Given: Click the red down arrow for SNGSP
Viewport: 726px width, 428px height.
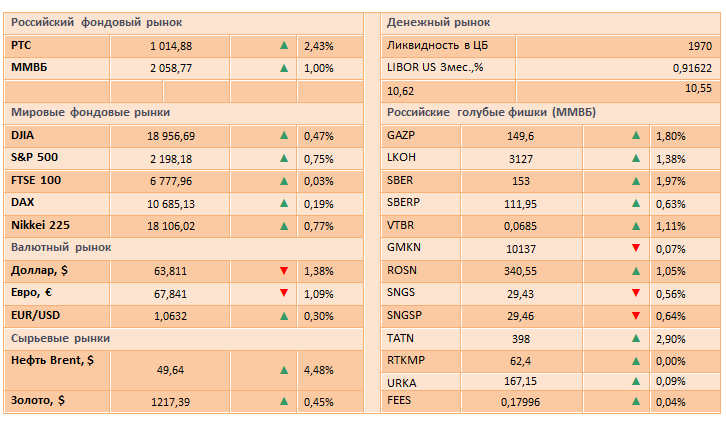Looking at the screenshot, I should (636, 315).
